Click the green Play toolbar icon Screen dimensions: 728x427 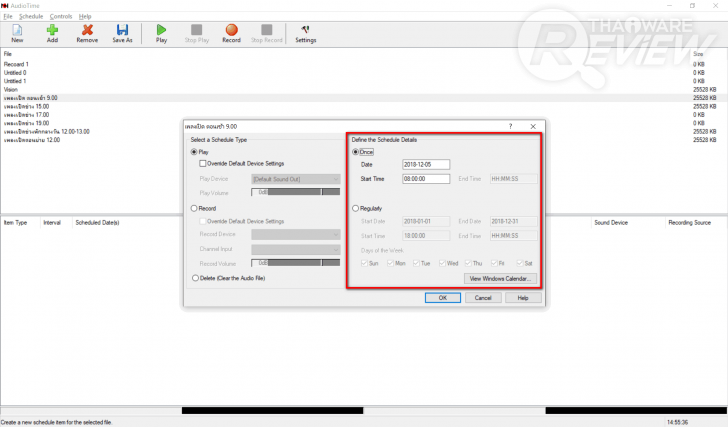click(161, 33)
